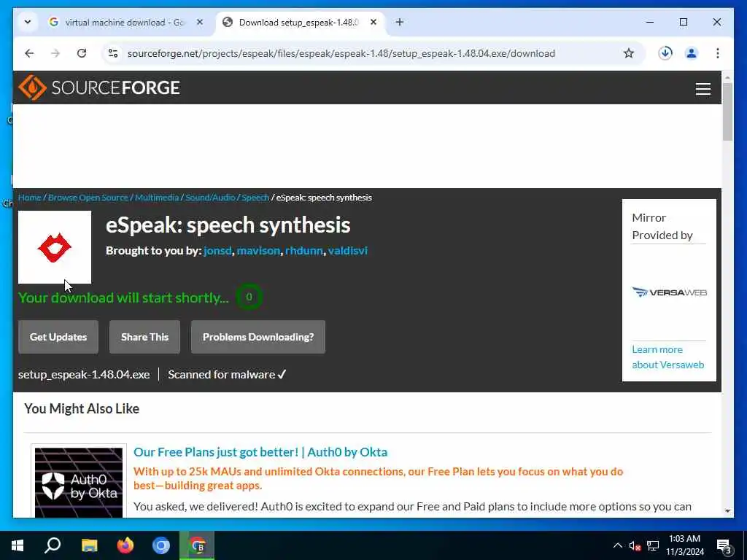Open Sound/Audio breadcrumb link
This screenshot has width=747, height=560.
pyautogui.click(x=210, y=198)
